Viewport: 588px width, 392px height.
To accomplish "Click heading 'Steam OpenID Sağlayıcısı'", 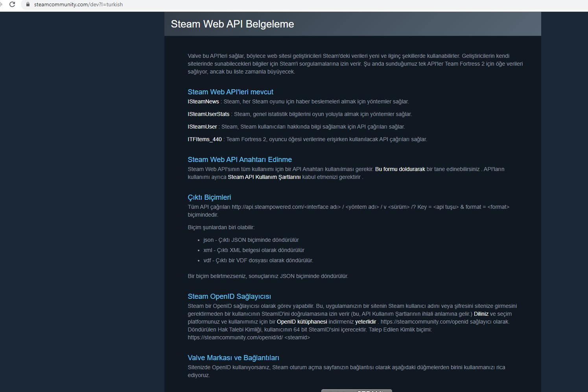I will [229, 296].
